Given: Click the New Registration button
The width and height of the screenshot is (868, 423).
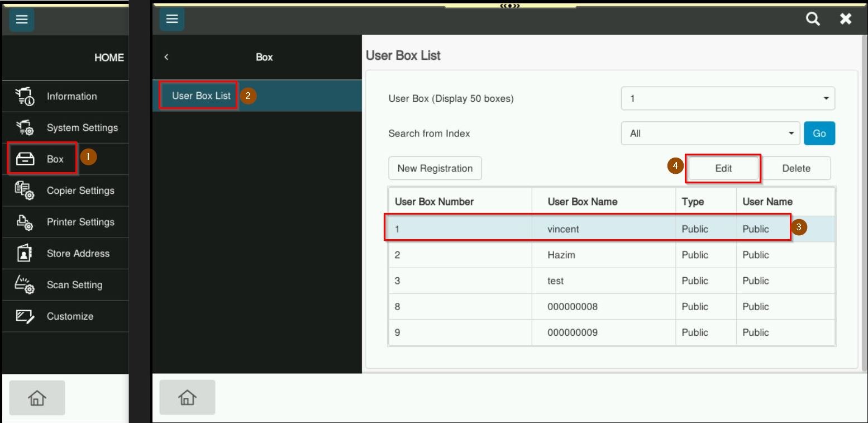Looking at the screenshot, I should click(435, 168).
